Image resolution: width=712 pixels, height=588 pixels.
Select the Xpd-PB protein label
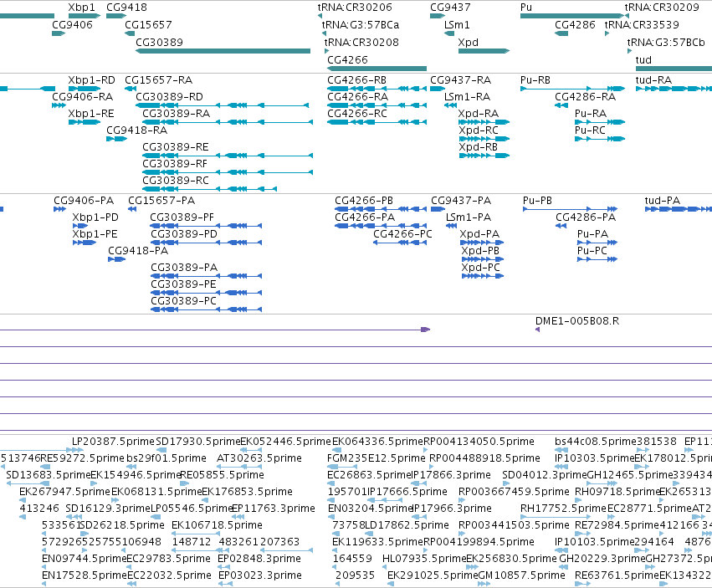click(480, 251)
